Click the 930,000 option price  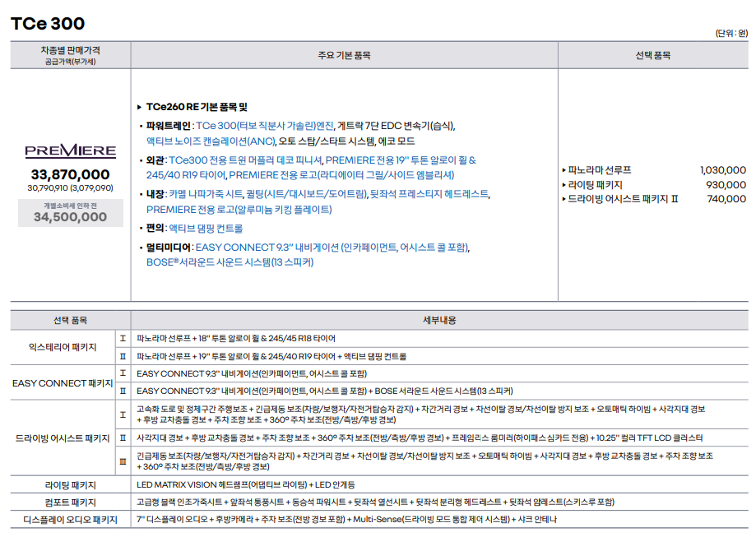click(726, 185)
